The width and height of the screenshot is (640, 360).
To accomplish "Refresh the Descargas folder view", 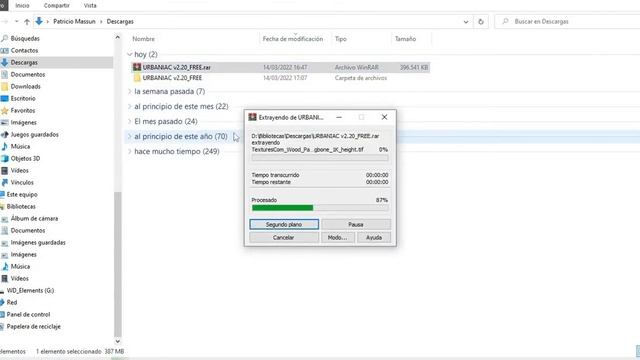I will click(x=481, y=22).
